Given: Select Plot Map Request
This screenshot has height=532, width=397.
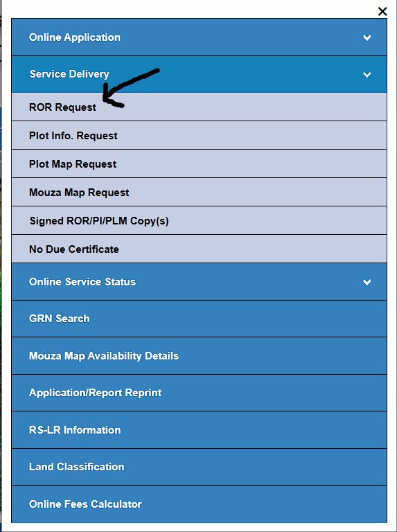Looking at the screenshot, I should pyautogui.click(x=199, y=164).
